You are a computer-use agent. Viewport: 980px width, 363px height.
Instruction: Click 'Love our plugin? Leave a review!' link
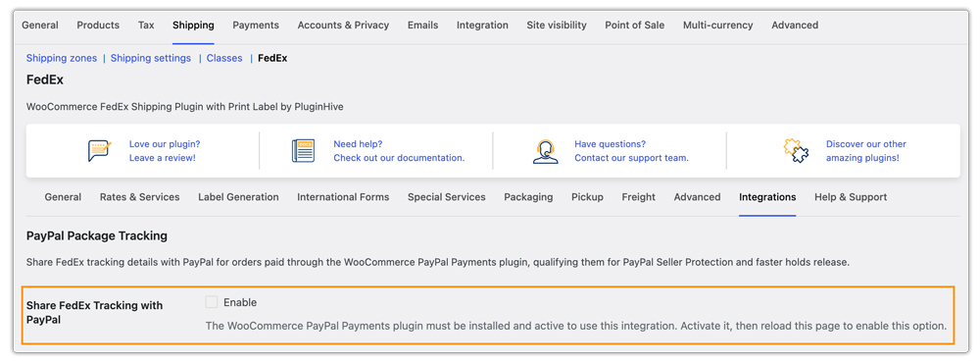(165, 151)
